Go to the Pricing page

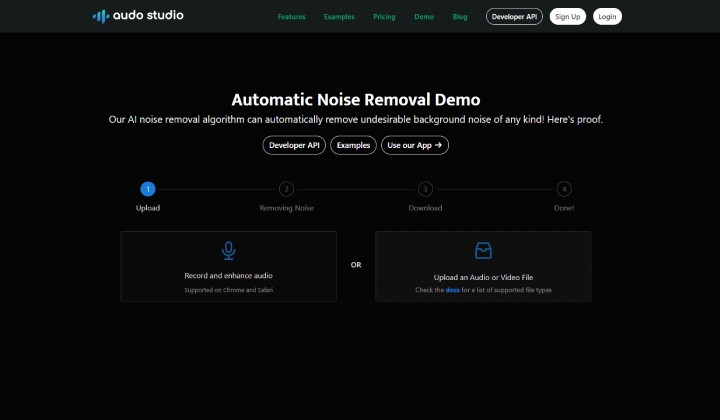click(x=384, y=17)
